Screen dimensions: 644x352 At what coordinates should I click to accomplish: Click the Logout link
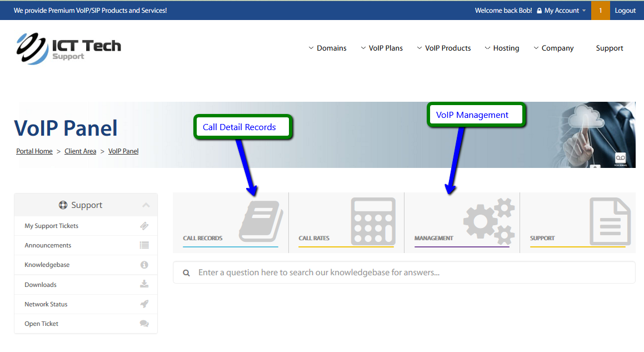click(x=625, y=11)
